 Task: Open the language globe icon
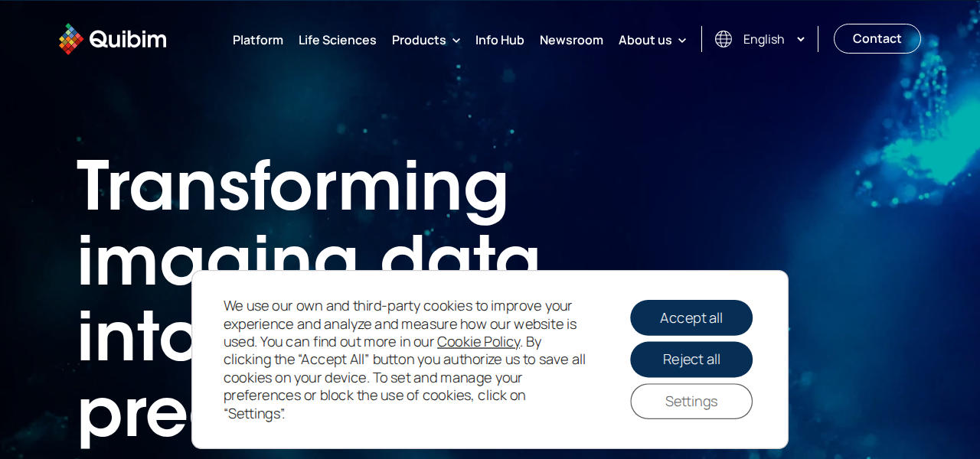[723, 38]
